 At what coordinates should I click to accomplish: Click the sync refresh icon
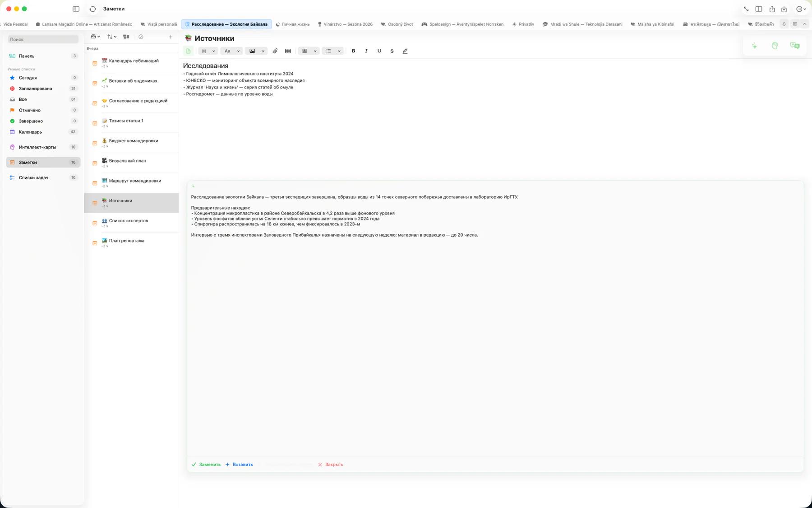point(93,9)
